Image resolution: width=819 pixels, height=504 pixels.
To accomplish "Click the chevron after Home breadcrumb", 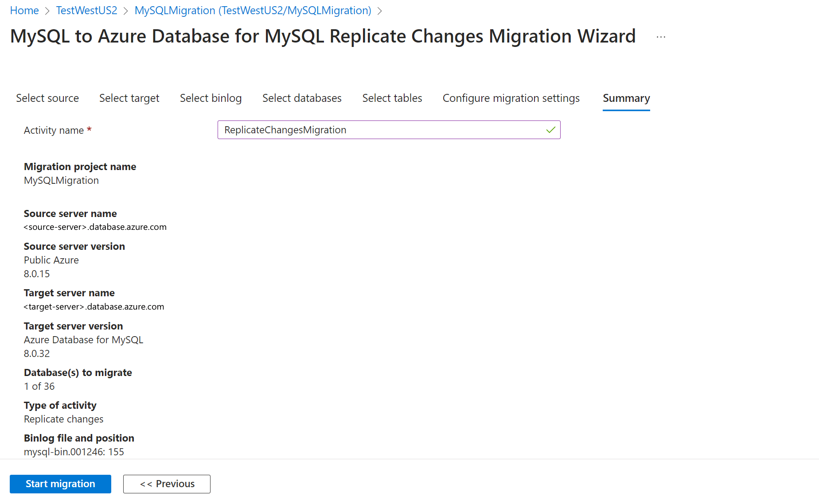I will pos(47,11).
